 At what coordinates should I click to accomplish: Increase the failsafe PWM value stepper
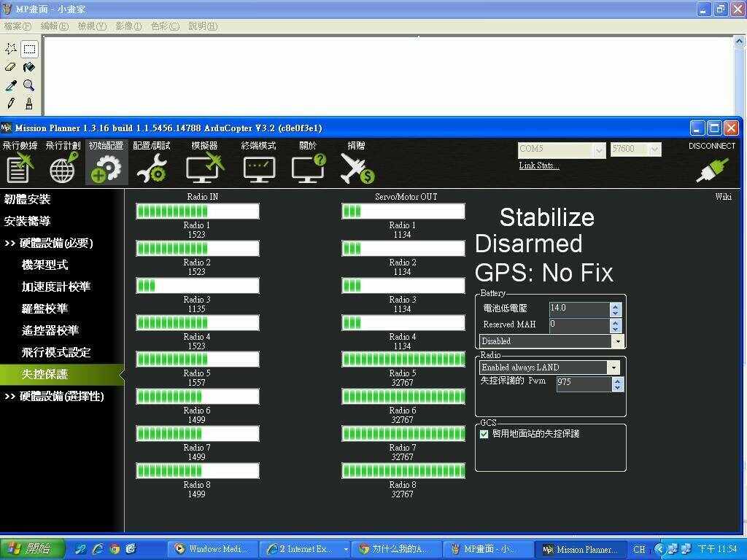[618, 379]
